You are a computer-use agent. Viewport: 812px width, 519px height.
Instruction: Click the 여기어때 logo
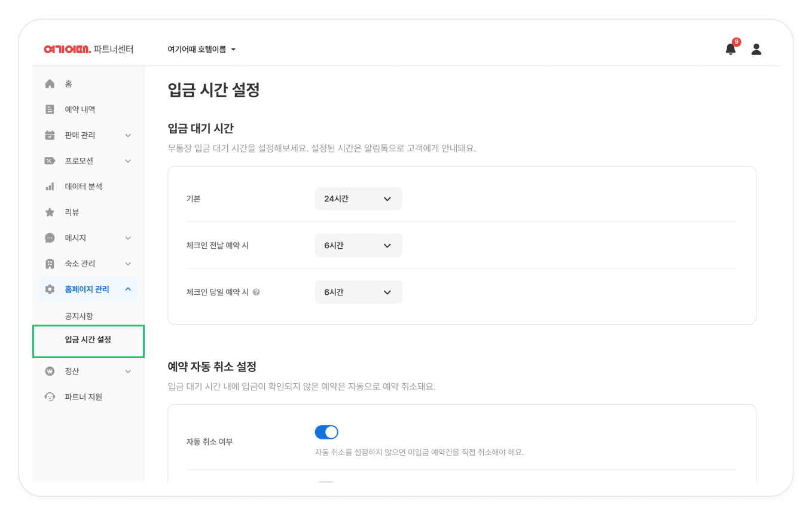[x=67, y=49]
